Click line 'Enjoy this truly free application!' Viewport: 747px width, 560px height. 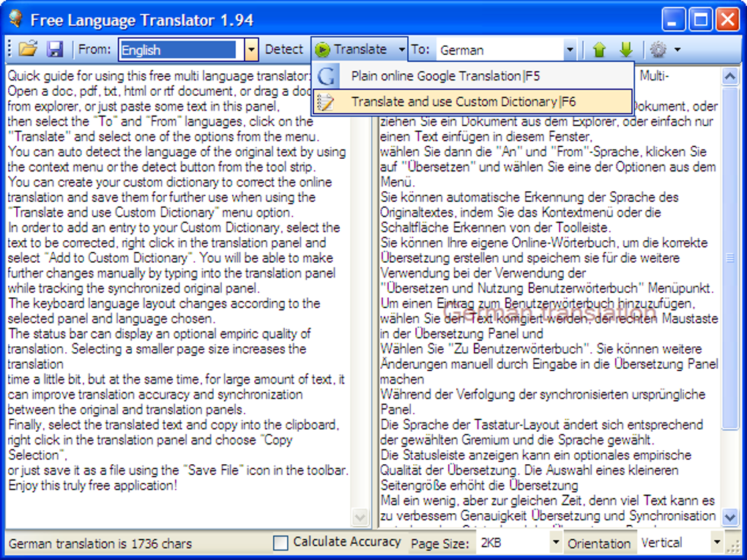(93, 486)
